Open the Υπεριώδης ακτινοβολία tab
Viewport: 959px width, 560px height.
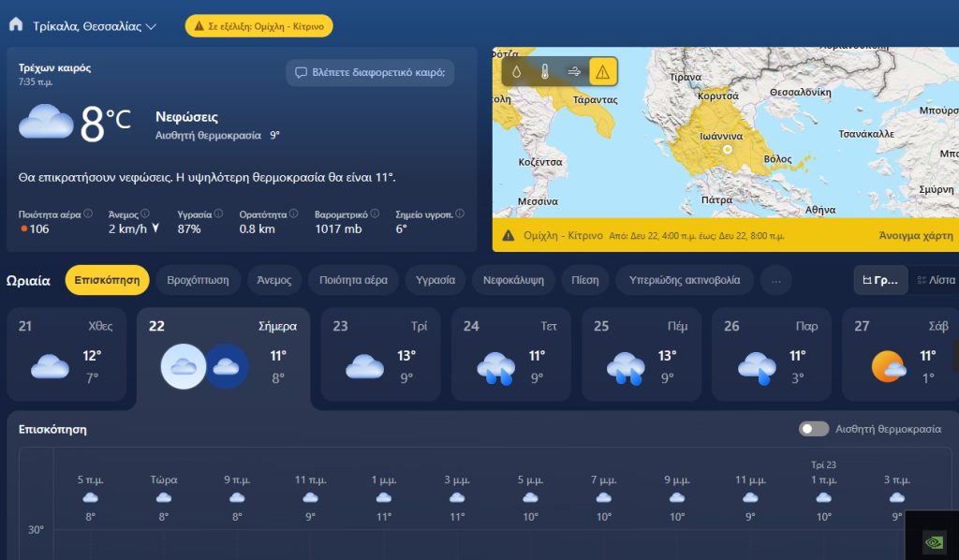point(684,280)
